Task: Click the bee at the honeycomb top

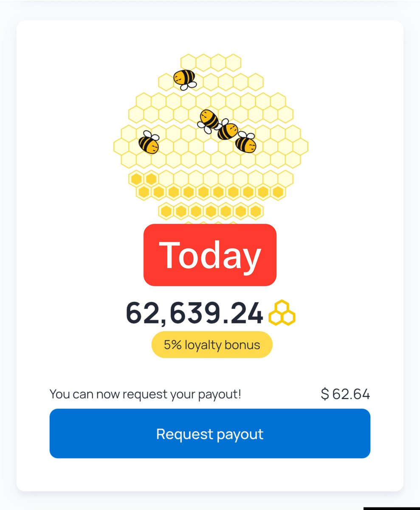Action: click(185, 79)
